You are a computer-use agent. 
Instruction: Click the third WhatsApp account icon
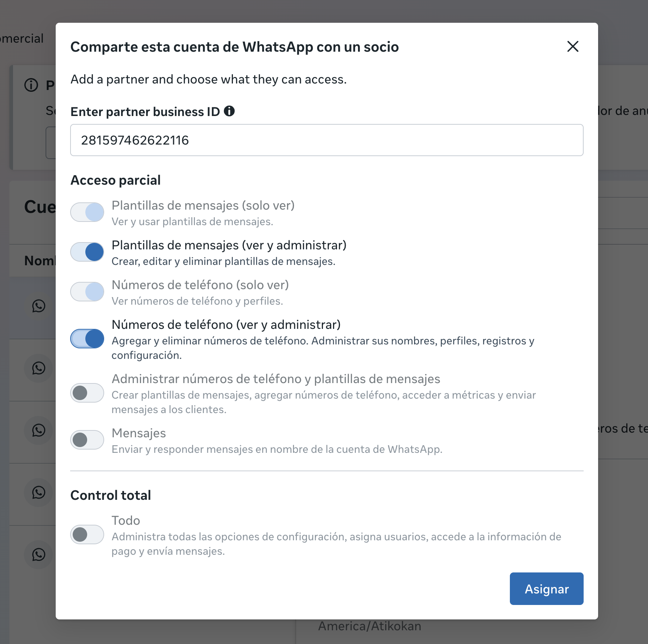click(39, 430)
